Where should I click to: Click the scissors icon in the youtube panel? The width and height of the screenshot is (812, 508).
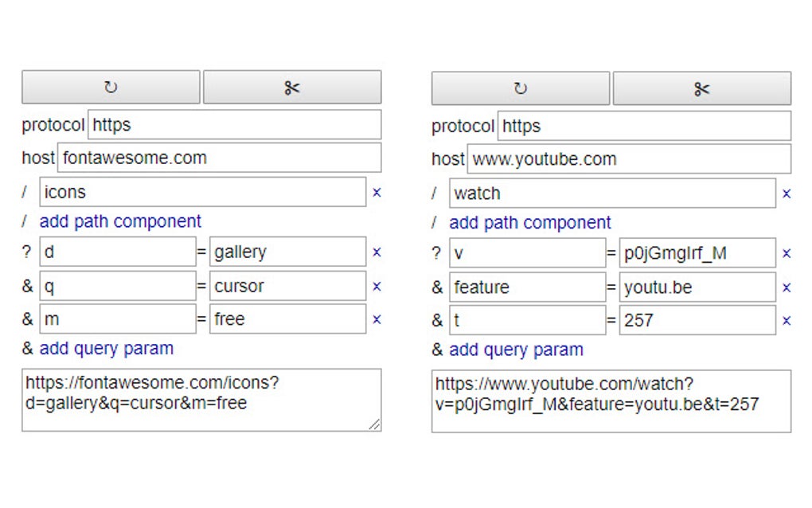701,87
